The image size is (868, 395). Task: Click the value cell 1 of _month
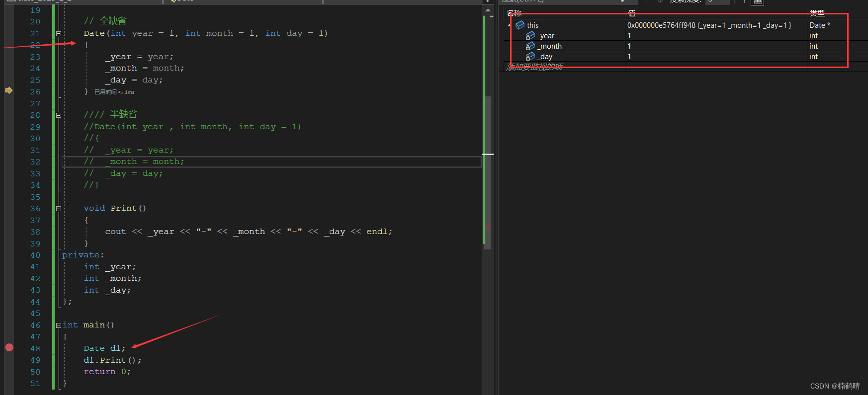[716, 46]
